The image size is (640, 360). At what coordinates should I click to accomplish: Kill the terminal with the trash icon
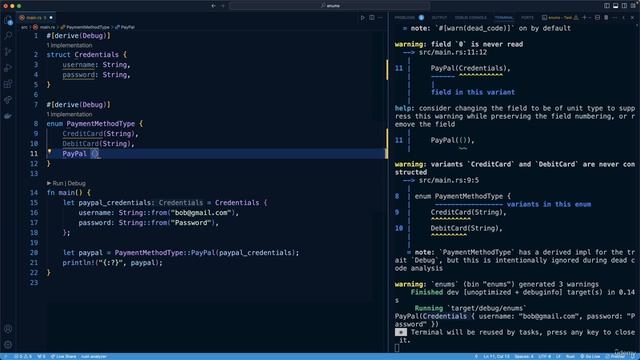click(x=606, y=18)
